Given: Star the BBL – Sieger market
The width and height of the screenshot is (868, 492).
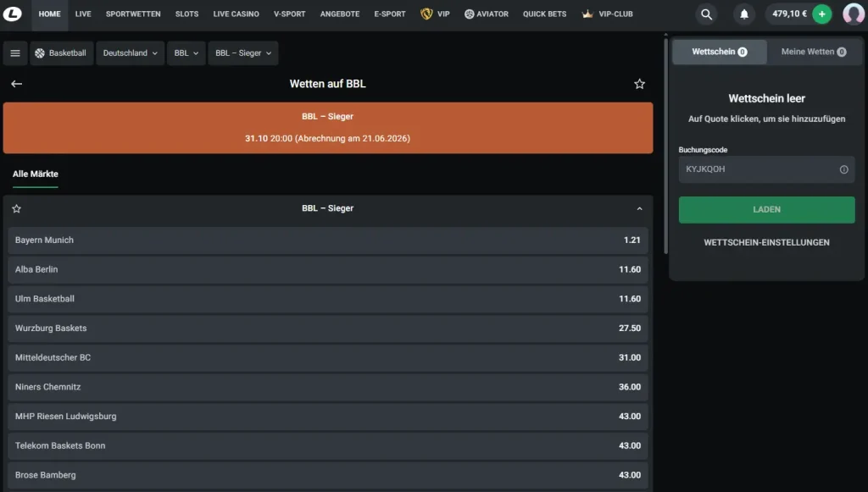Looking at the screenshot, I should [16, 208].
